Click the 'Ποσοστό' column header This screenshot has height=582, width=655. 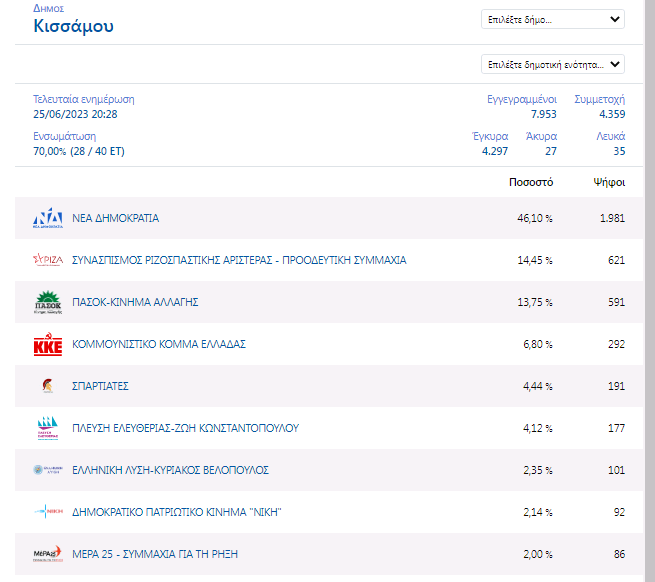click(531, 183)
